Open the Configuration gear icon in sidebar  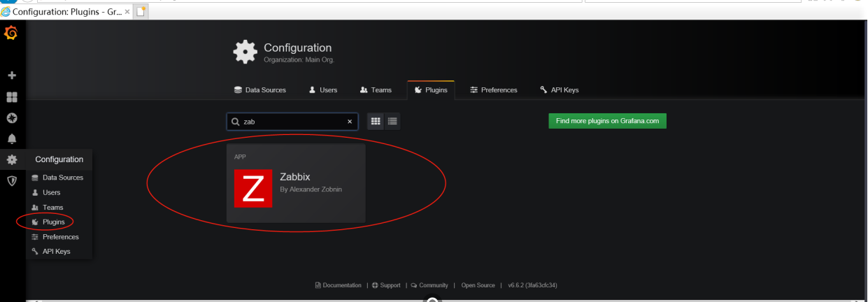pyautogui.click(x=12, y=159)
